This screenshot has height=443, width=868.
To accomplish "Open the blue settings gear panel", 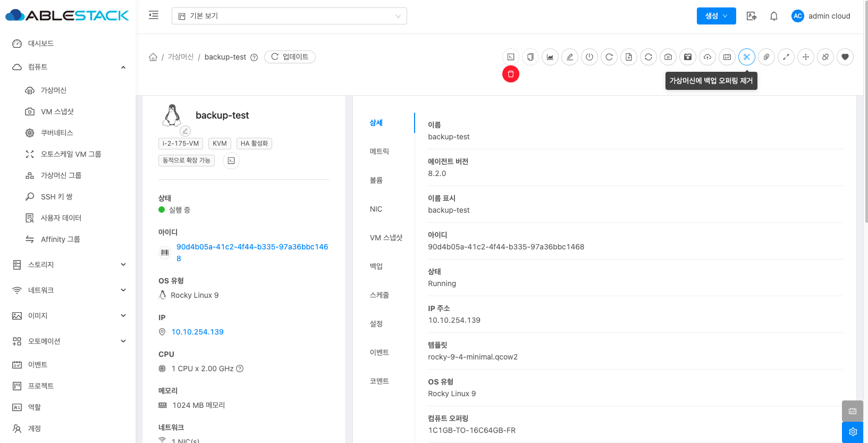I will tap(853, 432).
